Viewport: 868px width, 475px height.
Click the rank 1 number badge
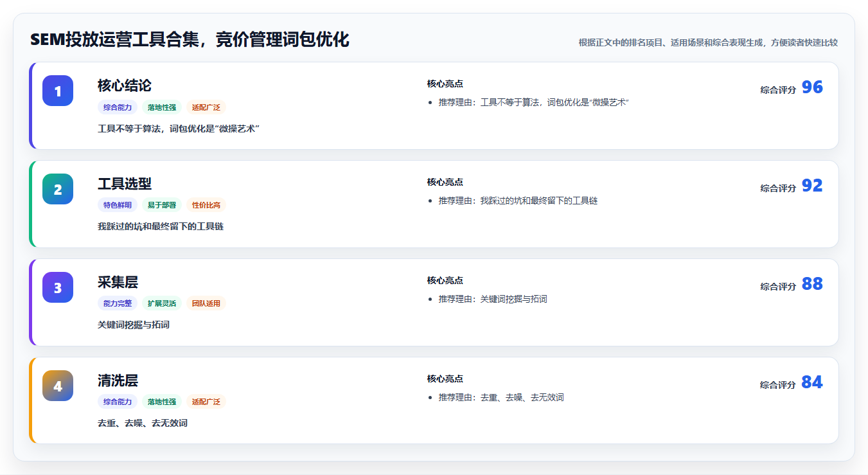[58, 91]
